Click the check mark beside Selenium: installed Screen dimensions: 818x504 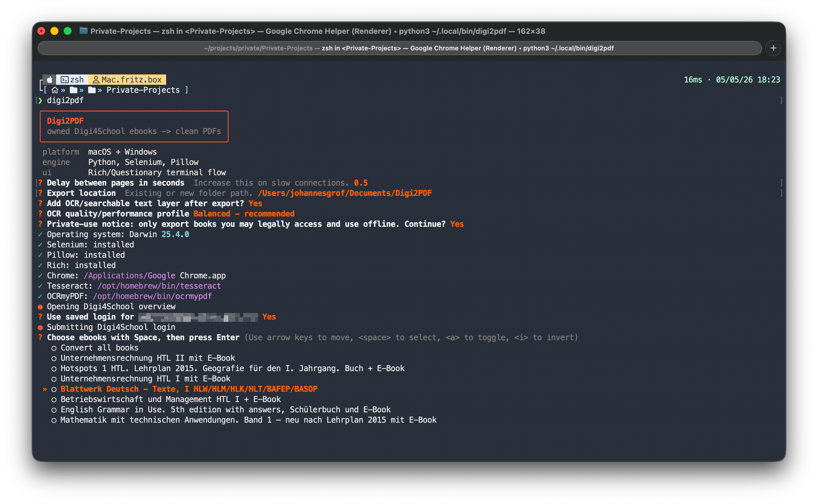(40, 245)
